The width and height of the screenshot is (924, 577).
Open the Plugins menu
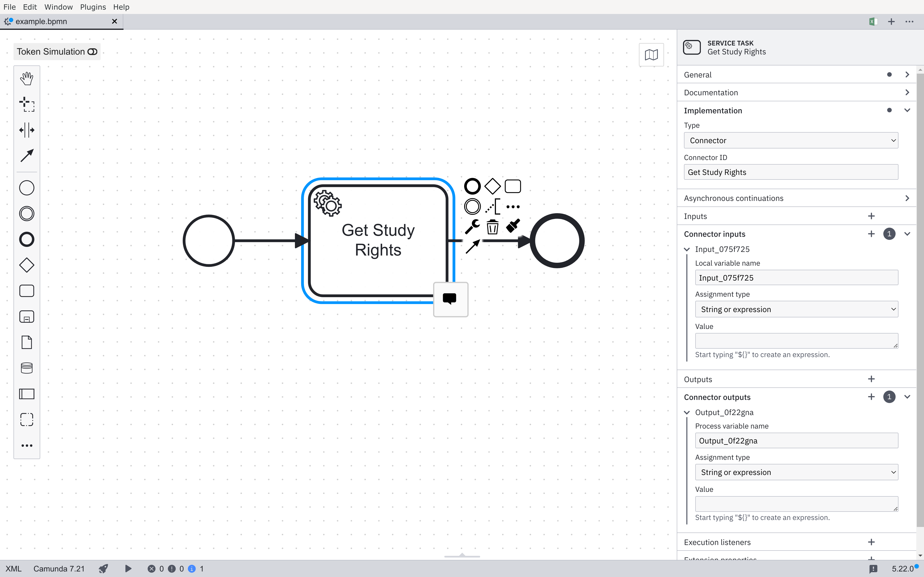tap(93, 7)
